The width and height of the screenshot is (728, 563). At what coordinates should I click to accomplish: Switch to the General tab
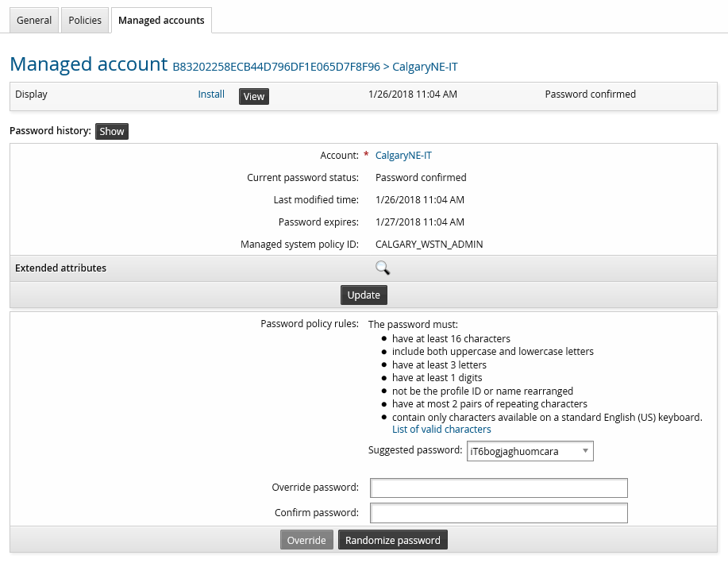pyautogui.click(x=34, y=21)
